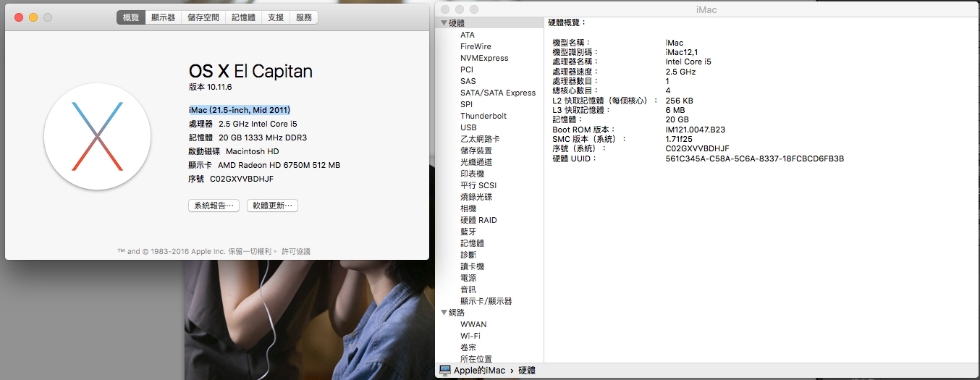Click the L3 cache 6 MB value
Viewport: 980px width, 380px height.
pyautogui.click(x=675, y=110)
